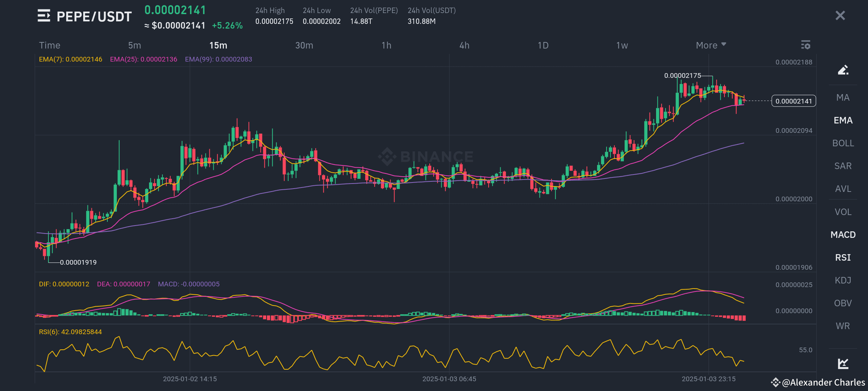Select the 4h timeframe tab
The width and height of the screenshot is (868, 391).
click(464, 45)
